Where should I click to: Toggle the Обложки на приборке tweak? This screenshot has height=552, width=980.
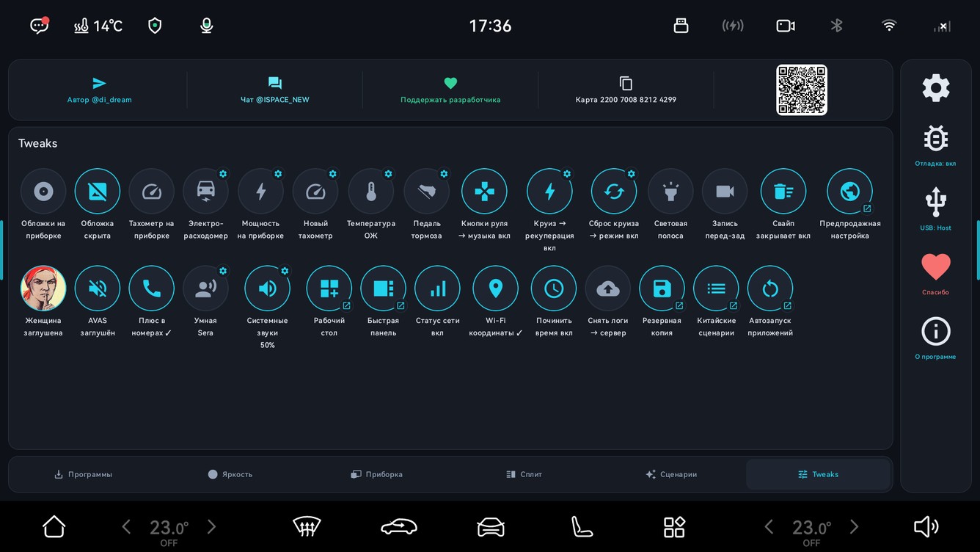click(x=43, y=192)
